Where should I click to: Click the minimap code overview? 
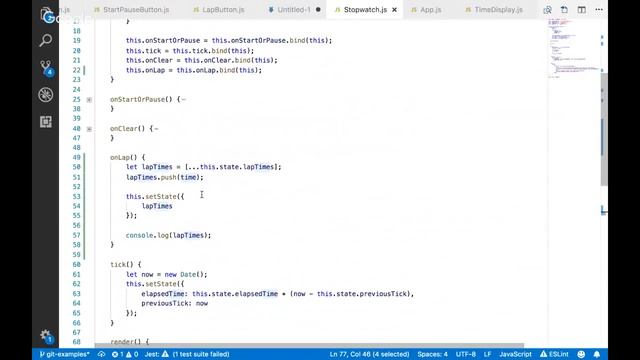(573, 47)
